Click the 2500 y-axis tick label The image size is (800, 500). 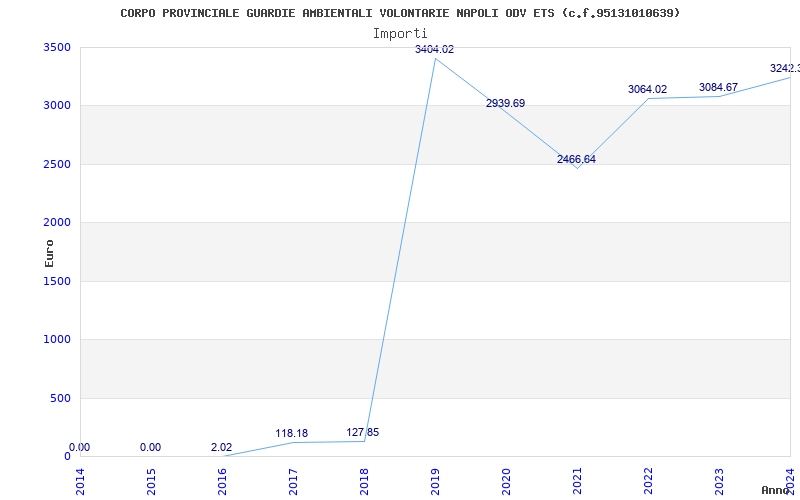click(57, 164)
